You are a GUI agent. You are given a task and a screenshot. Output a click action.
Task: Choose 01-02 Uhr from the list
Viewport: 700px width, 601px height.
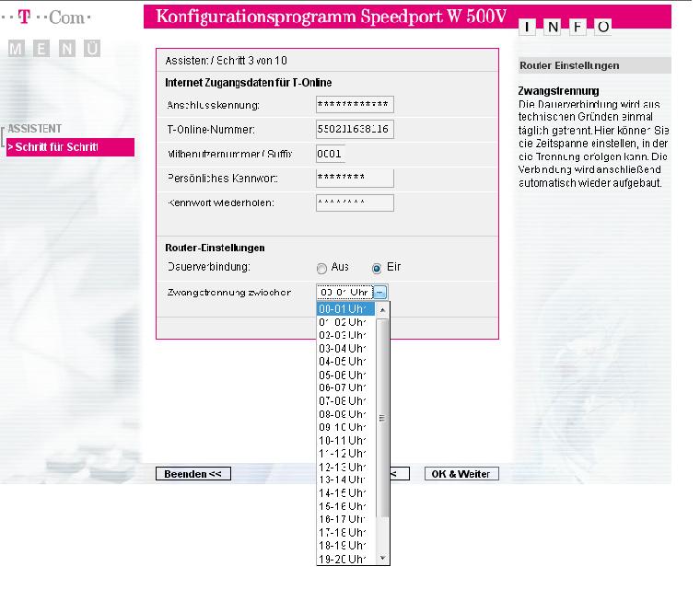click(345, 322)
